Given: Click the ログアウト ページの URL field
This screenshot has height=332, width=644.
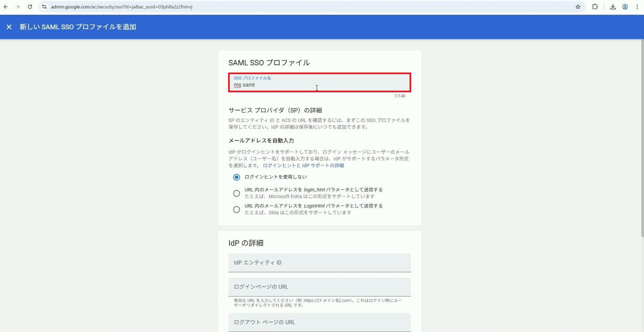Looking at the screenshot, I should coord(319,322).
